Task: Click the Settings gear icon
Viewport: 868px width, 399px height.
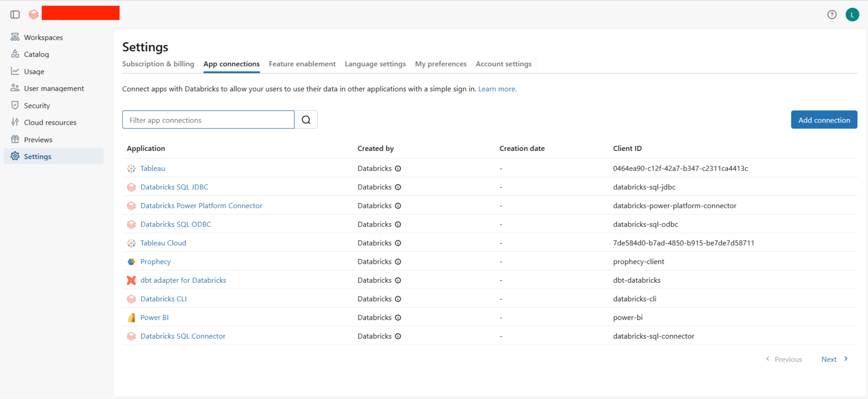Action: [15, 156]
